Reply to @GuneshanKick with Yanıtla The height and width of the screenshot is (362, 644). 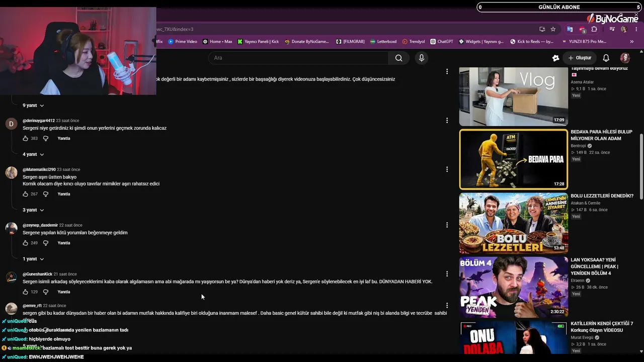[64, 292]
